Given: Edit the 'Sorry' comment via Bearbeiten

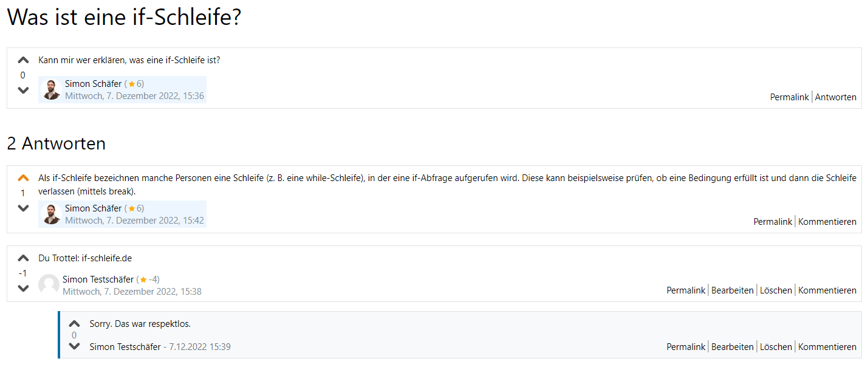Looking at the screenshot, I should 732,347.
